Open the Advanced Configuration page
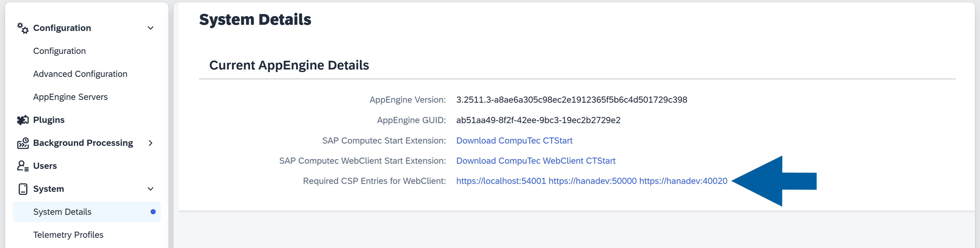Image resolution: width=980 pixels, height=248 pixels. [80, 74]
